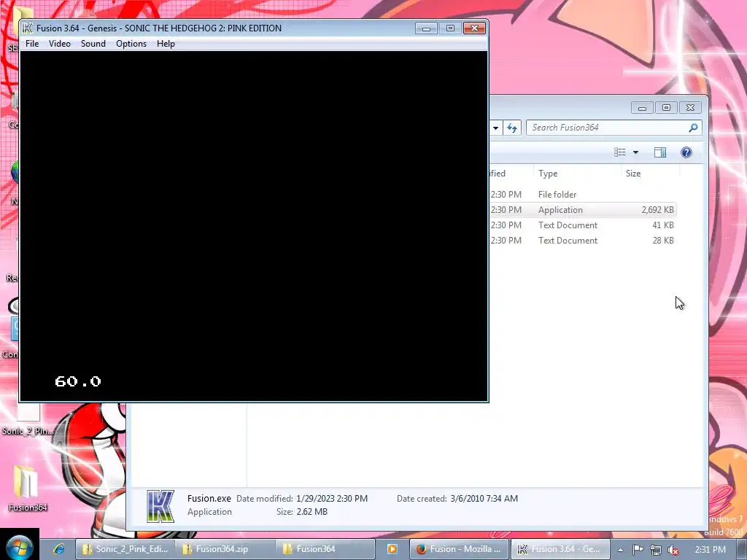Screen dimensions: 747x560
Task: Click the Fusion window title bar icon
Action: click(x=28, y=28)
